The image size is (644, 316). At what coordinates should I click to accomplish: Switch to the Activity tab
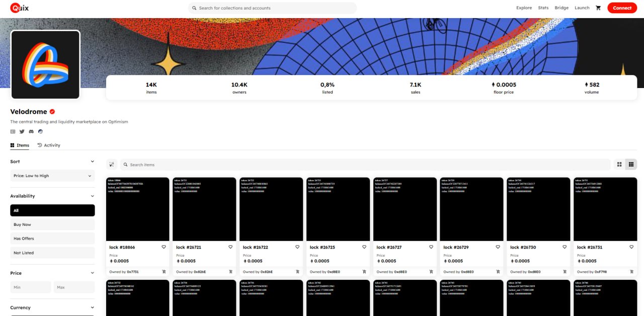click(x=49, y=145)
